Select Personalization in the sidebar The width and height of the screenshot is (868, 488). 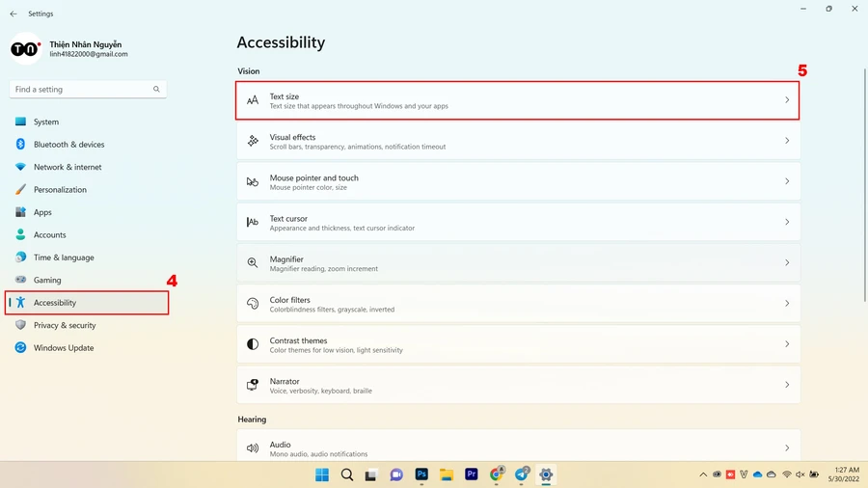coord(86,190)
